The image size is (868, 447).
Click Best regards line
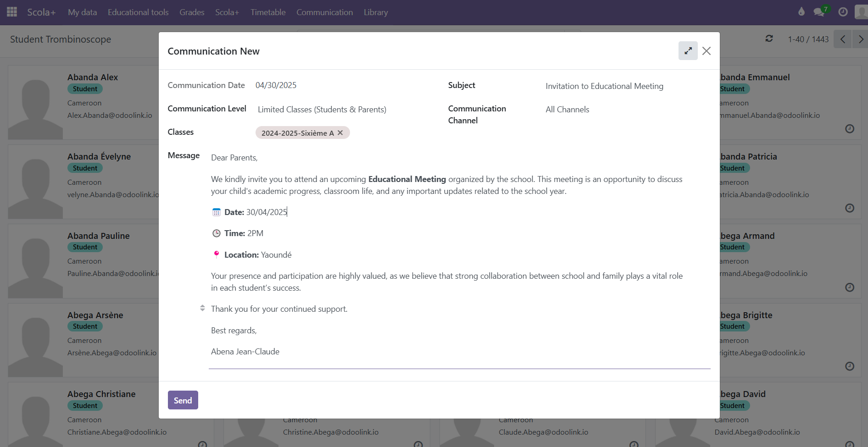234,331
